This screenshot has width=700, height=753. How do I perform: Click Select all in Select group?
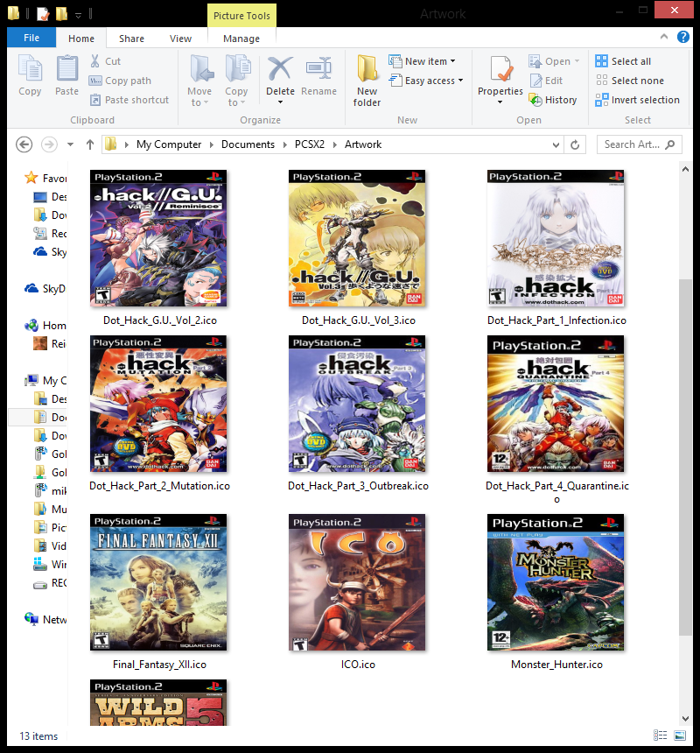coord(623,61)
